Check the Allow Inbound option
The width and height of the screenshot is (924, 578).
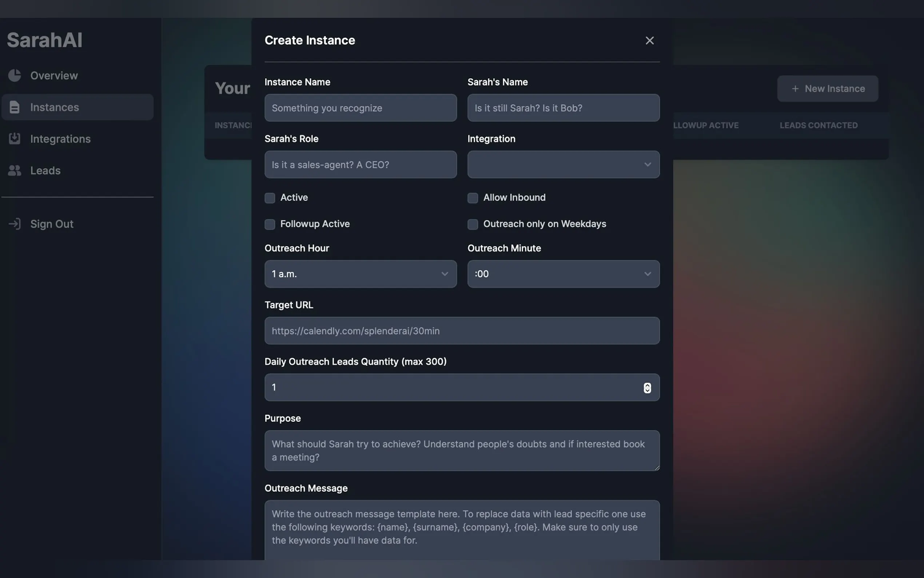473,198
